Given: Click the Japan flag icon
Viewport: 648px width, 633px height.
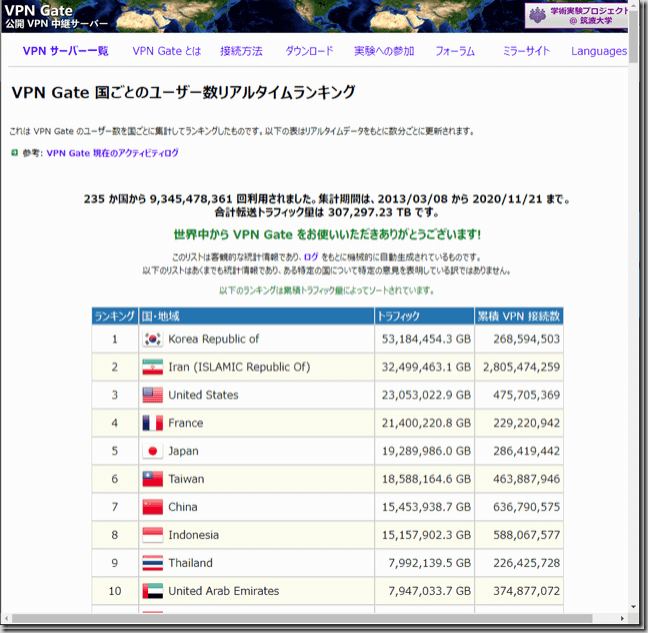Looking at the screenshot, I should point(152,451).
